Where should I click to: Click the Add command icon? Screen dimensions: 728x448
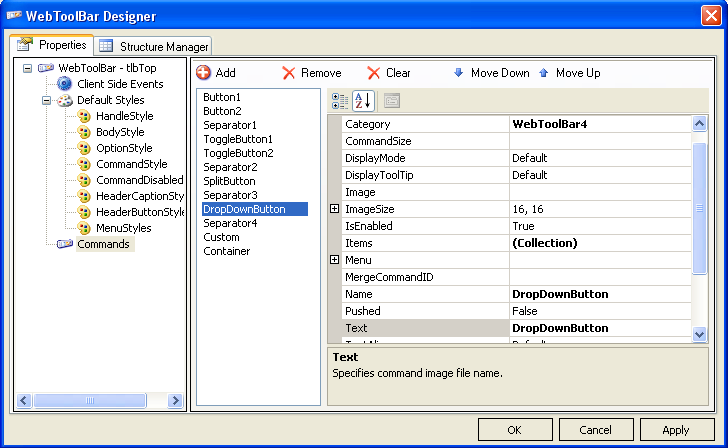coord(204,73)
